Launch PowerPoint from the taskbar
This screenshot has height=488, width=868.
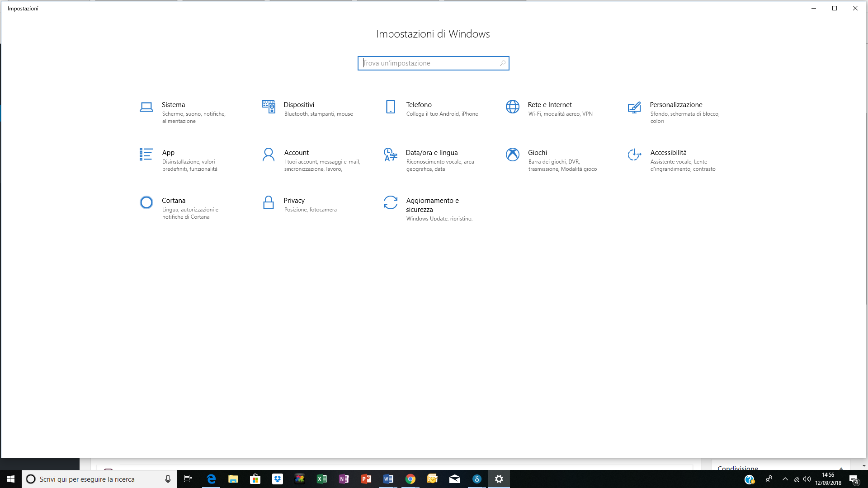[x=366, y=479]
